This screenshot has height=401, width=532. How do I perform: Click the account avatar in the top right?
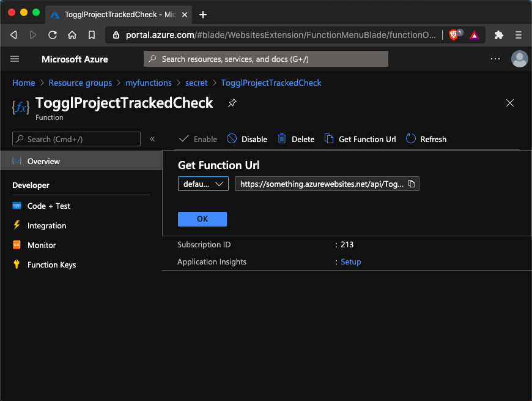pos(519,59)
